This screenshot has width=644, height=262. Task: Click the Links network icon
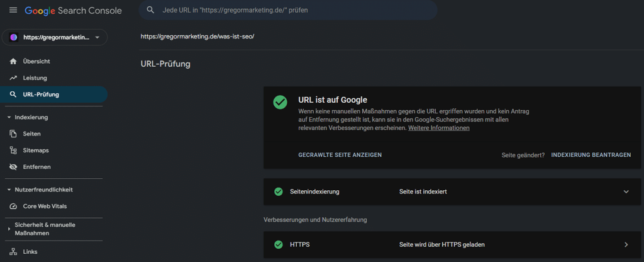[x=13, y=252]
